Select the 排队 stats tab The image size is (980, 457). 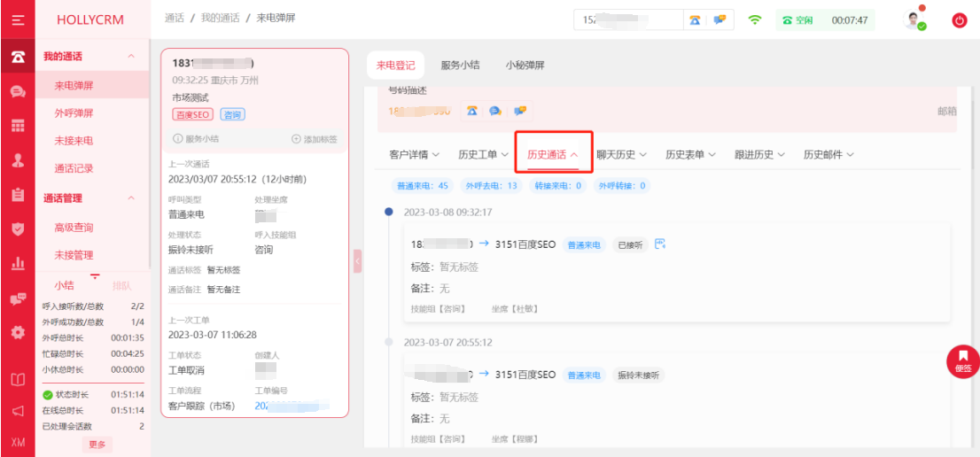pyautogui.click(x=122, y=286)
